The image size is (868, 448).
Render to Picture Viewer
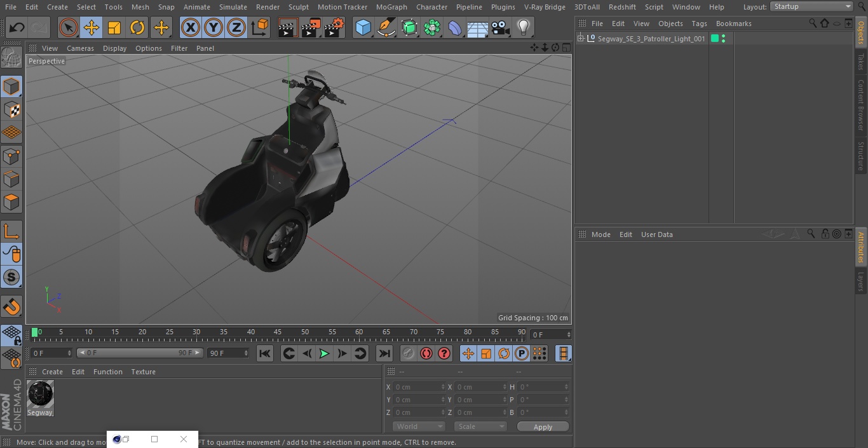pos(311,27)
